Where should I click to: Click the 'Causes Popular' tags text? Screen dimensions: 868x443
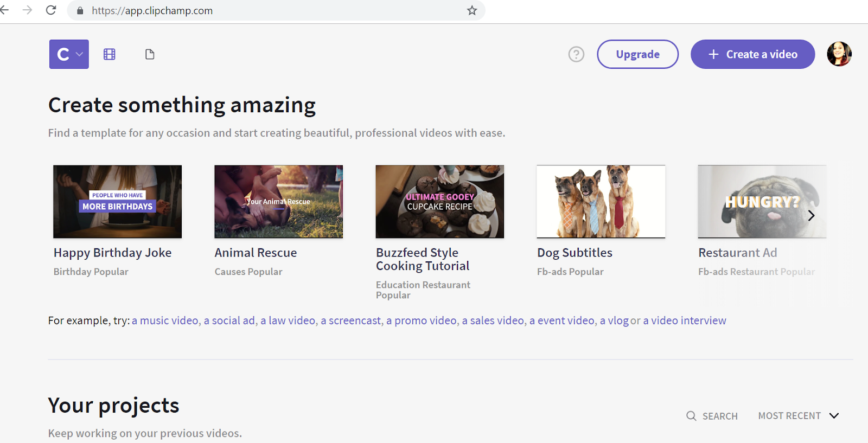pos(248,272)
